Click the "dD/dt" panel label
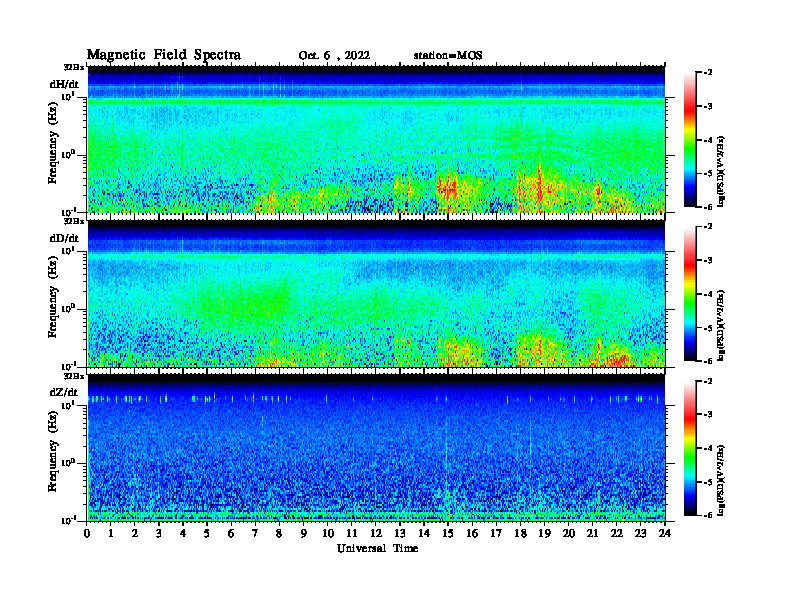The image size is (792, 612). pyautogui.click(x=64, y=238)
